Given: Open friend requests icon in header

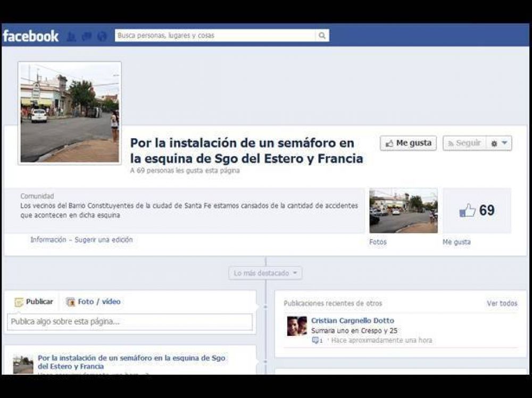Looking at the screenshot, I should tap(71, 36).
